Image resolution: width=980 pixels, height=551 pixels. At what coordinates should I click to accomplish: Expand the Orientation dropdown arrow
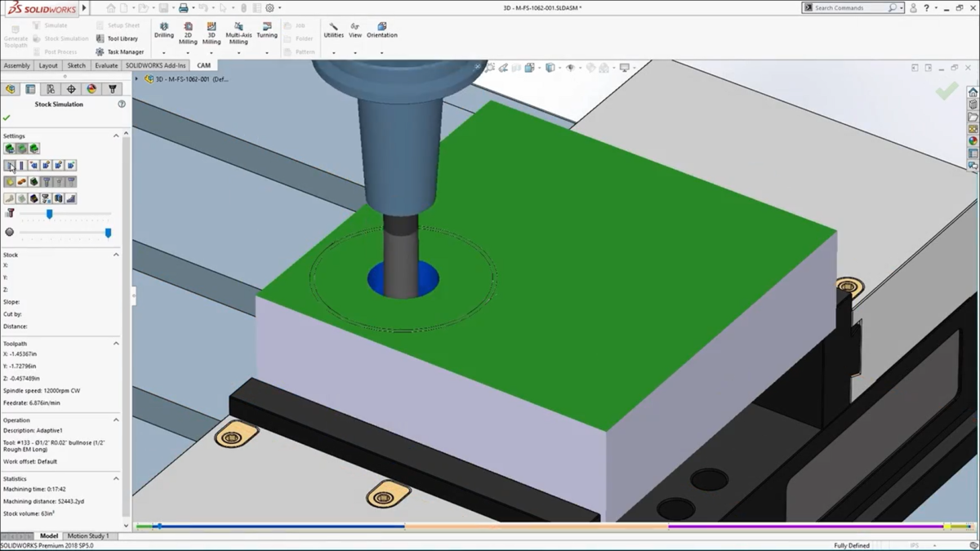(x=382, y=53)
